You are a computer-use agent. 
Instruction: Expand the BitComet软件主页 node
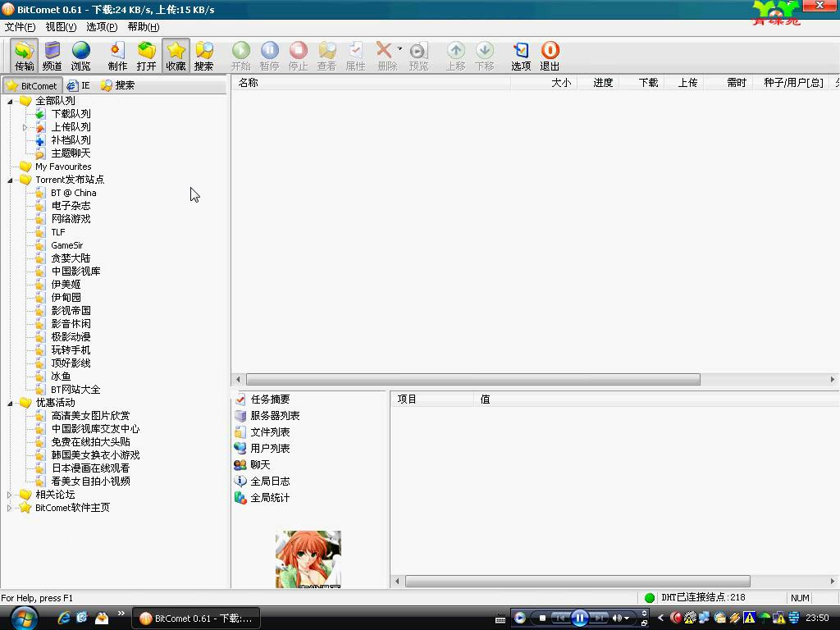tap(9, 508)
